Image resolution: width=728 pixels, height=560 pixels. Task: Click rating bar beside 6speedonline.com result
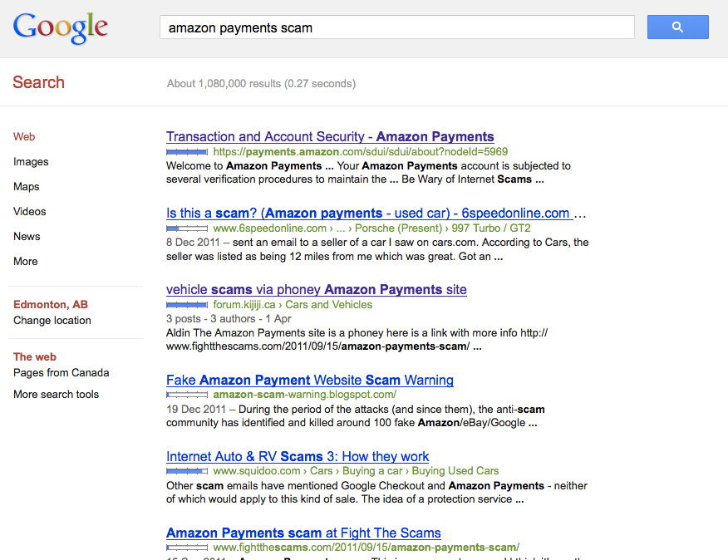(x=187, y=228)
